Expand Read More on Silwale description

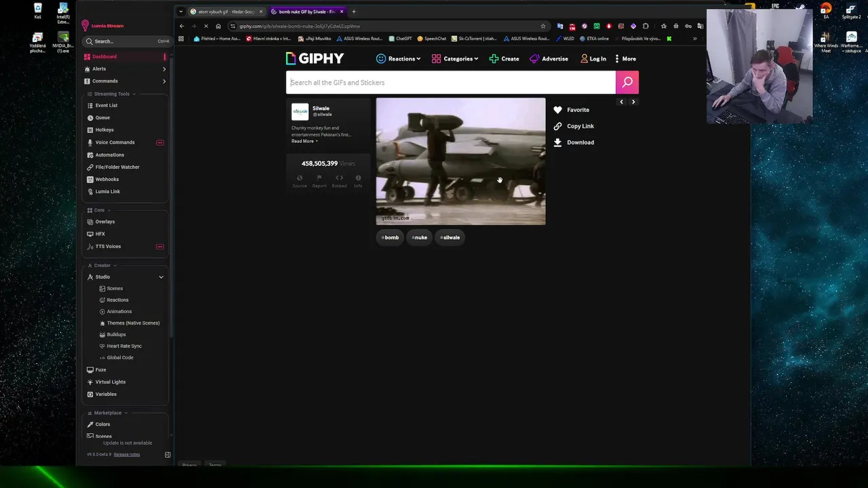(x=304, y=141)
